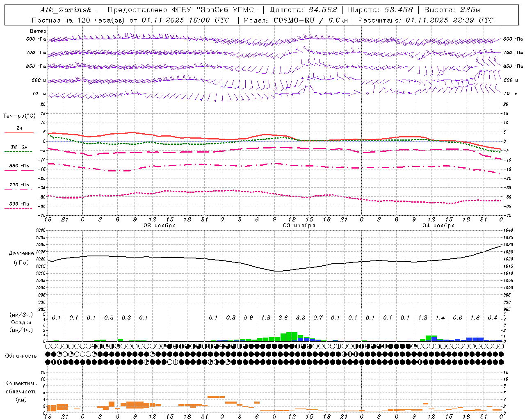Click the 'Конвективн.' convective cloud label
525x420 pixels.
(21, 383)
